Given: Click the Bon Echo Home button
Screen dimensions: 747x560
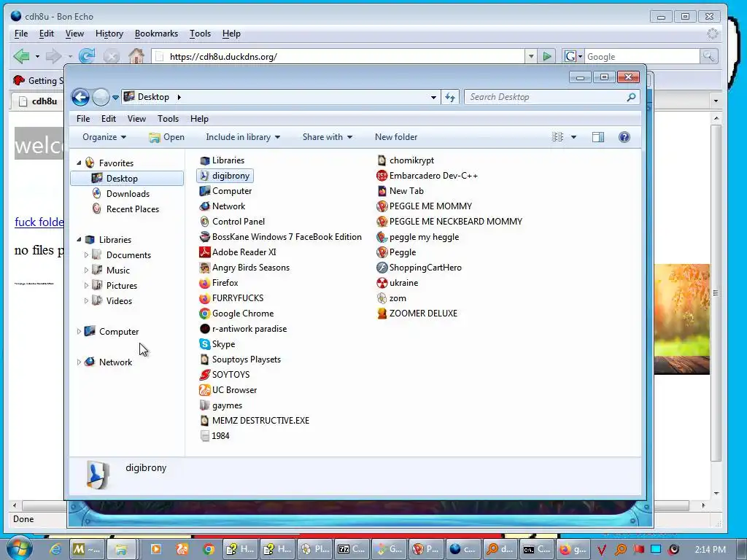Looking at the screenshot, I should tap(136, 56).
